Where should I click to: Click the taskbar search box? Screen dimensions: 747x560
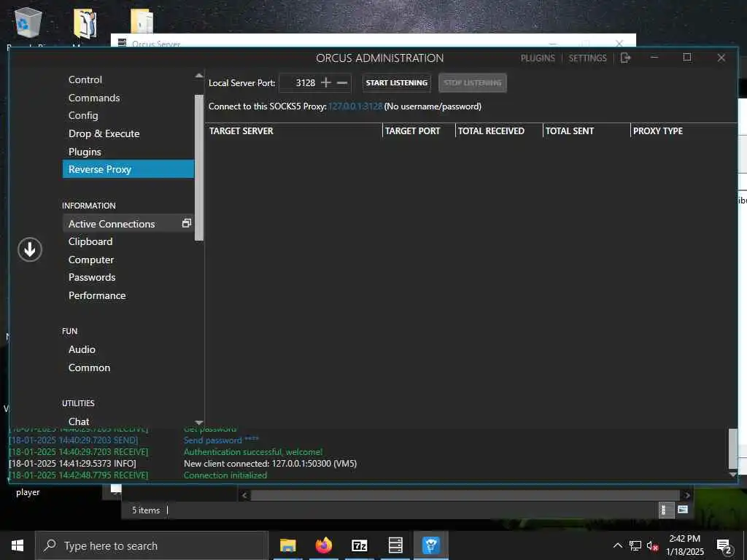[x=152, y=545]
